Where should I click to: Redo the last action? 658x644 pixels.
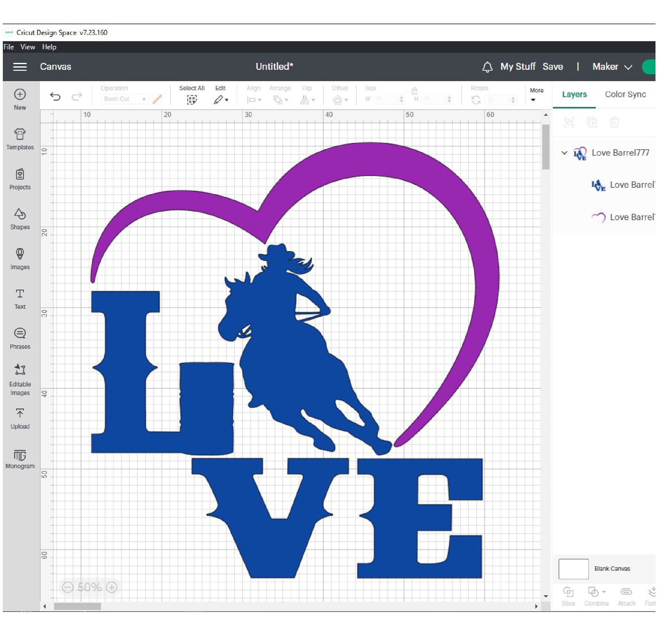[x=77, y=97]
